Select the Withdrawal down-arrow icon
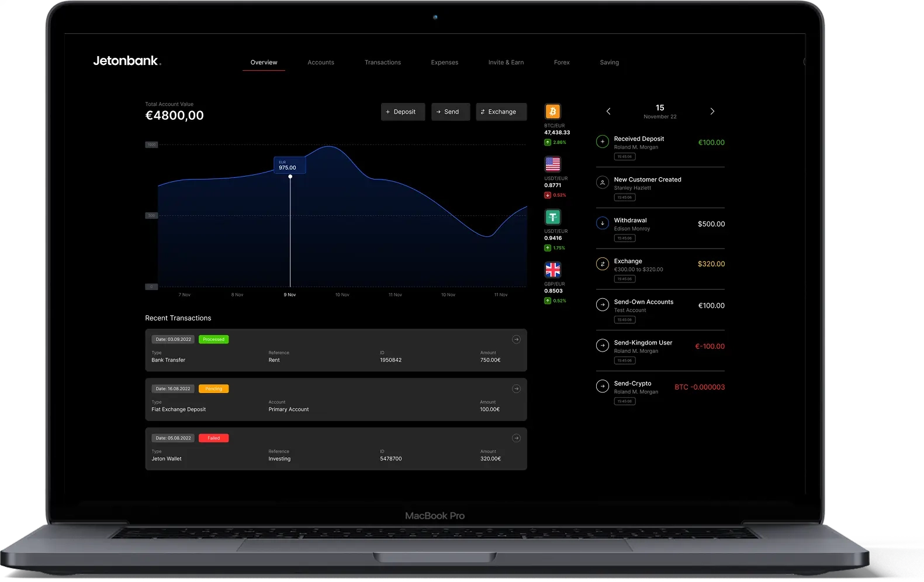Image resolution: width=924 pixels, height=582 pixels. [602, 223]
